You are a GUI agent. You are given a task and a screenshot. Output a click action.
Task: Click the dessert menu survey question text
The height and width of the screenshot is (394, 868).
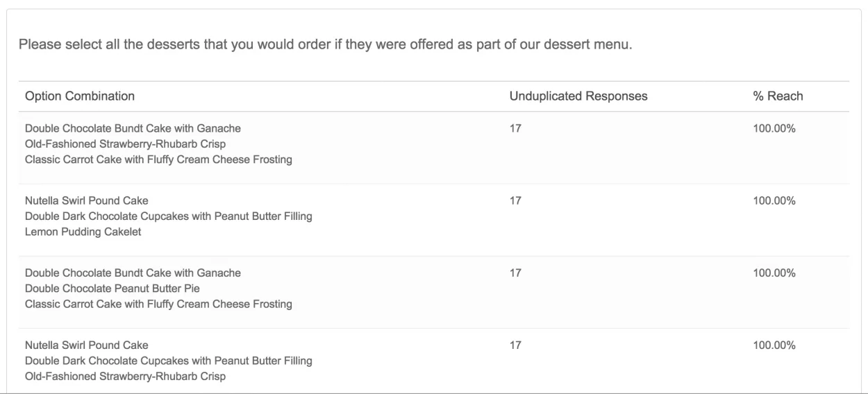pyautogui.click(x=324, y=45)
